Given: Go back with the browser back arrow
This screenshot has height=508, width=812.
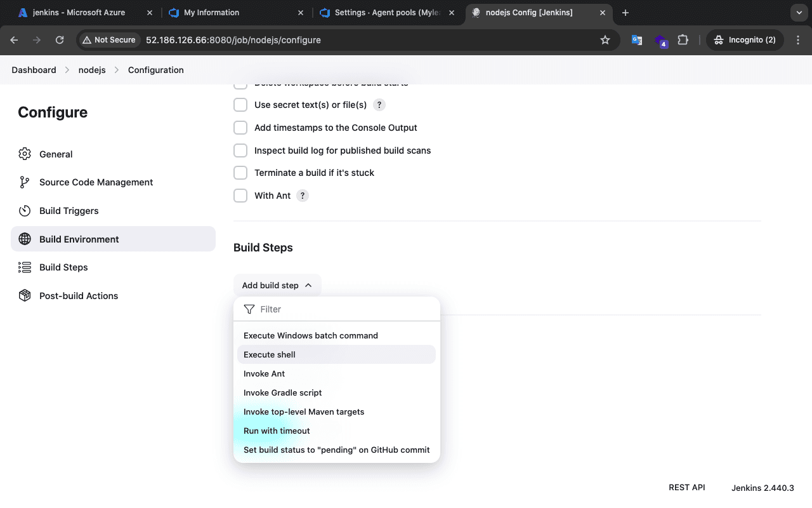Looking at the screenshot, I should point(14,40).
